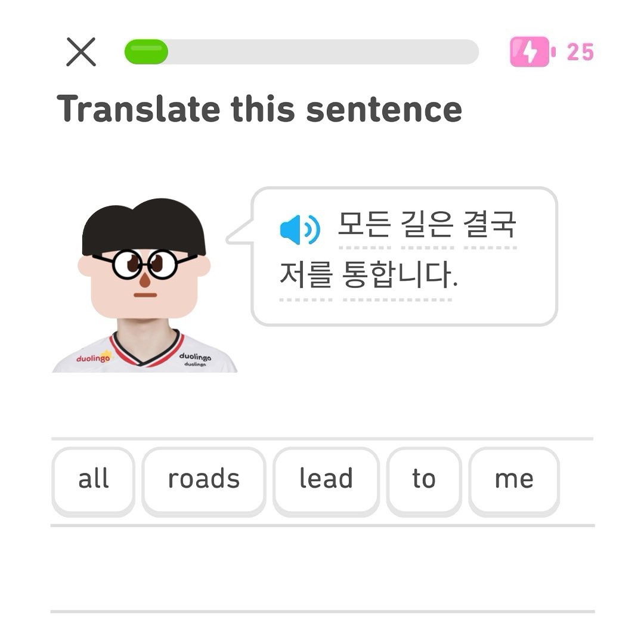
Task: Click the "Translate this sentence" heading
Action: pyautogui.click(x=259, y=109)
